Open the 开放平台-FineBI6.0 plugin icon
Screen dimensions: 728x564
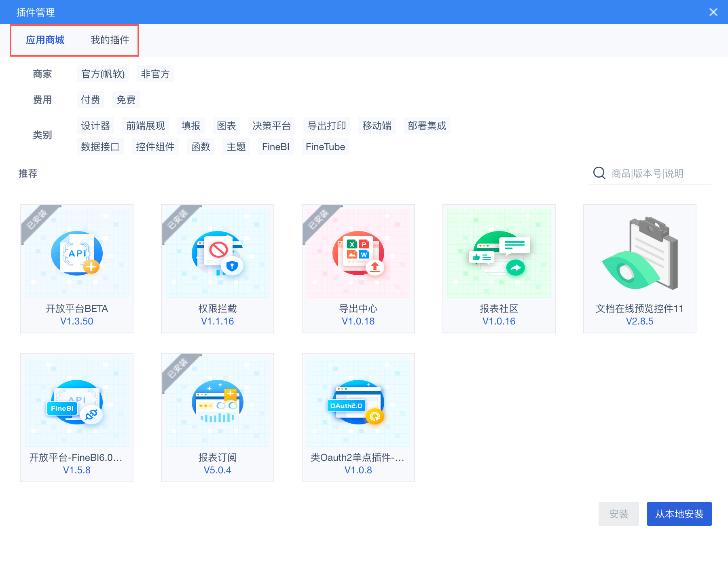click(x=77, y=402)
